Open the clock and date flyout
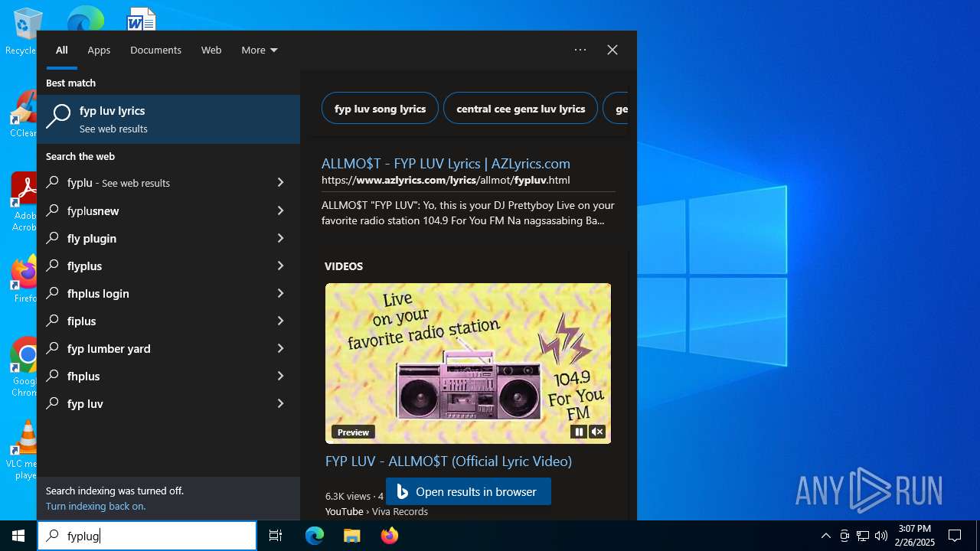 click(x=914, y=536)
